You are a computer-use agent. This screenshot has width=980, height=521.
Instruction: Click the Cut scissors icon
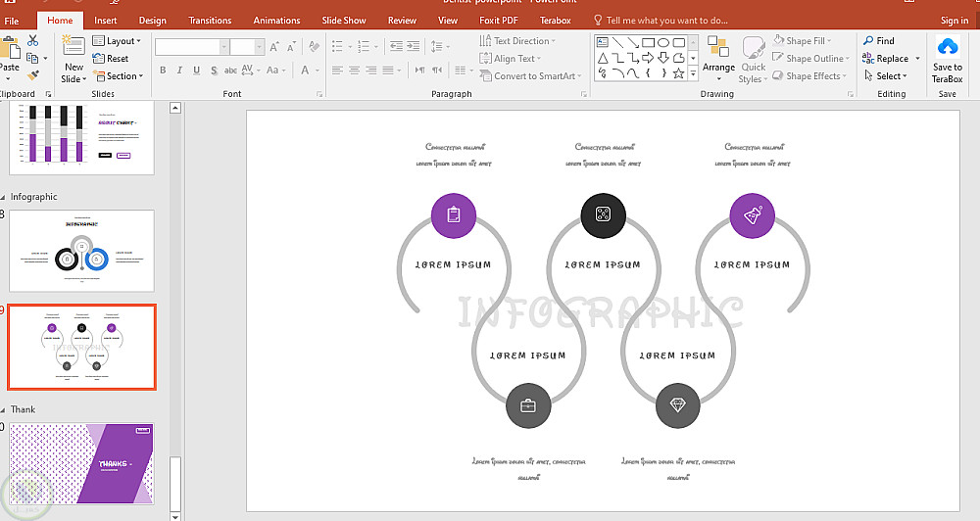33,40
